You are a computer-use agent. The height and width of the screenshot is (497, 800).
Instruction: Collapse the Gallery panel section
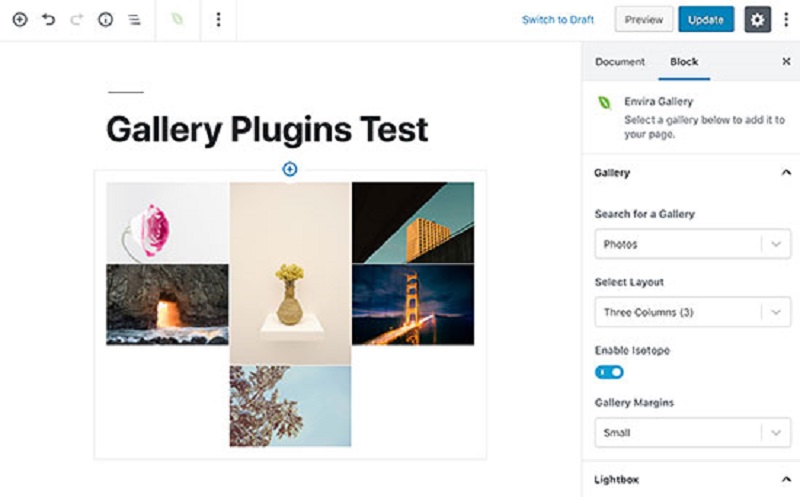785,173
